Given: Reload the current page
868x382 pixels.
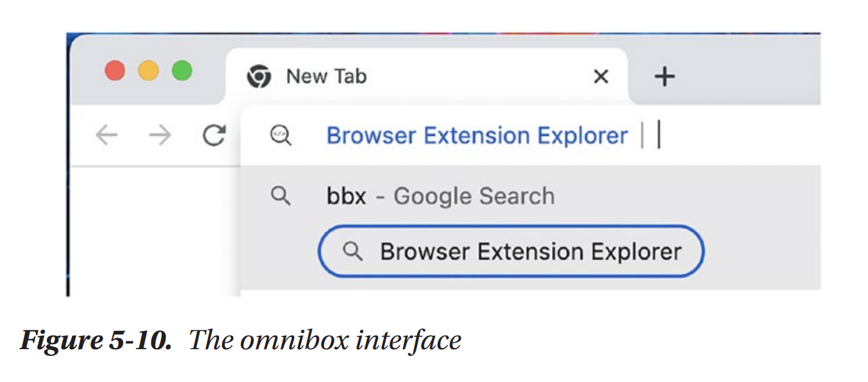Looking at the screenshot, I should point(214,136).
